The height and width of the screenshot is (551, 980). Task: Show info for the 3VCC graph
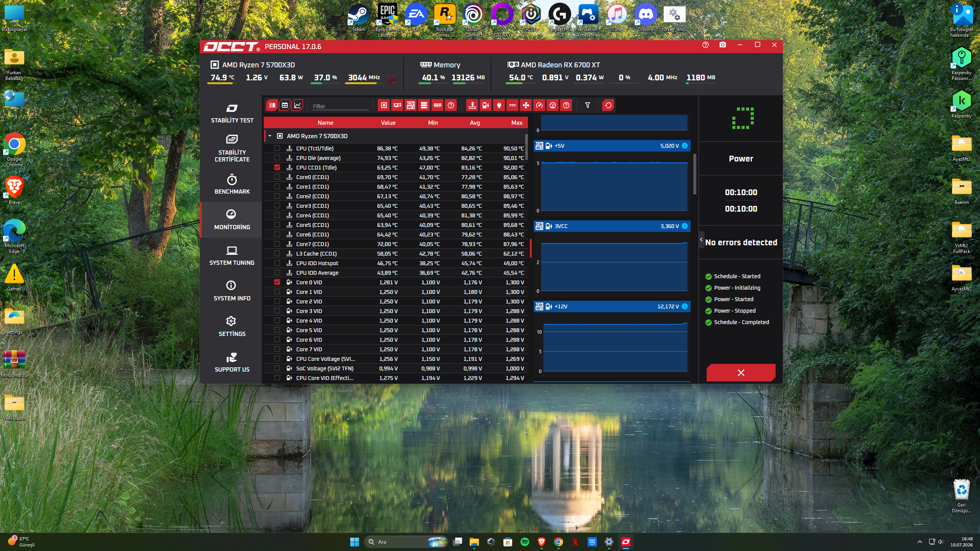(x=685, y=226)
